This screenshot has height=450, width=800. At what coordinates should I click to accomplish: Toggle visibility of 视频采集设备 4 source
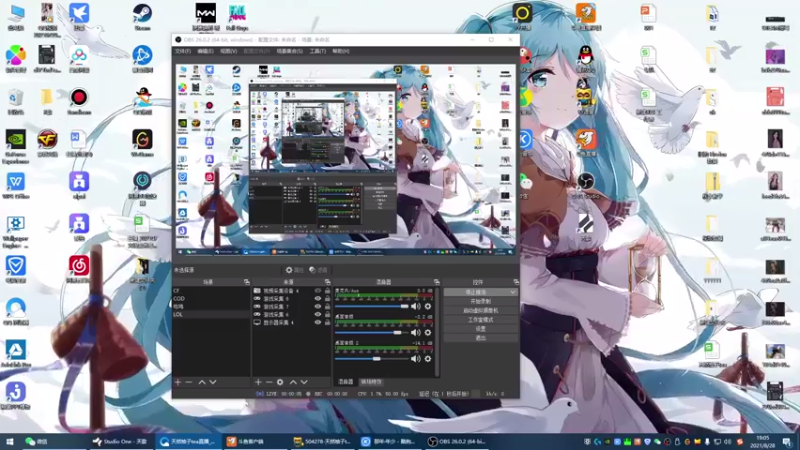[318, 291]
